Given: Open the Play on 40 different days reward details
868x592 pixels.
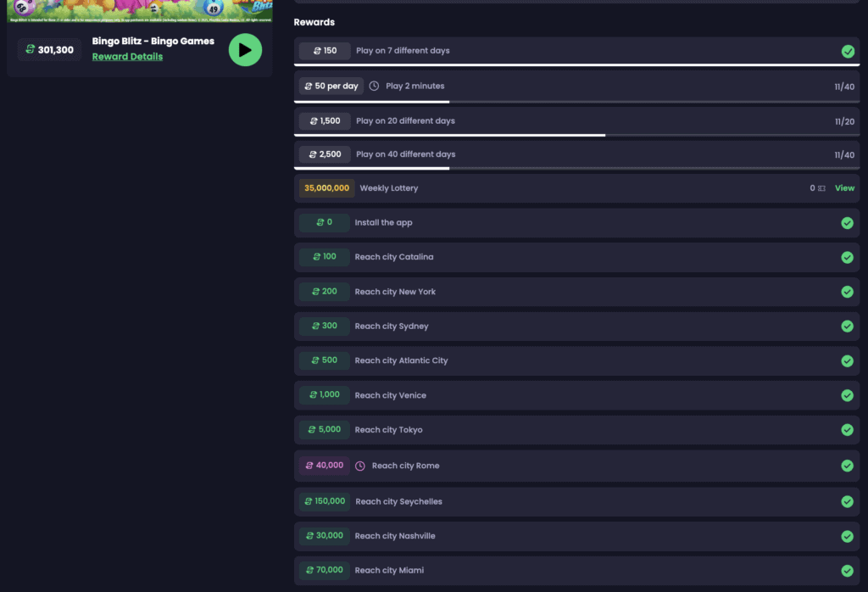Looking at the screenshot, I should pos(576,154).
